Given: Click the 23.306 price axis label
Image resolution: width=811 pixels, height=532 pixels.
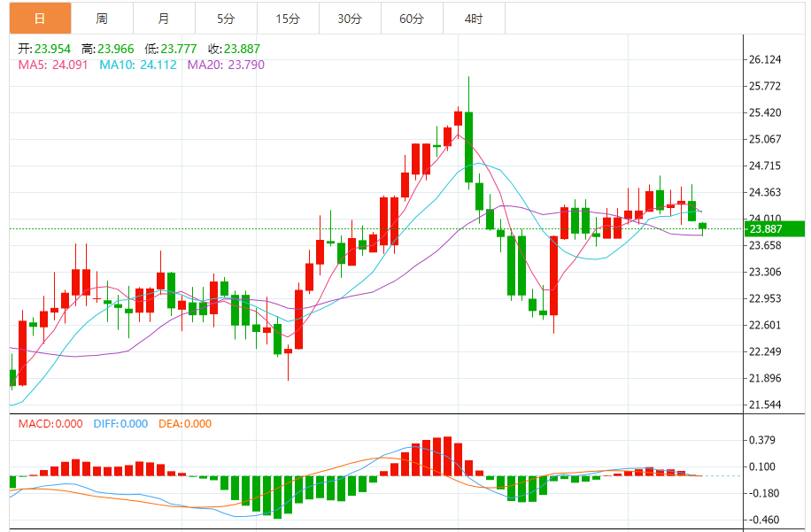Looking at the screenshot, I should coord(765,272).
